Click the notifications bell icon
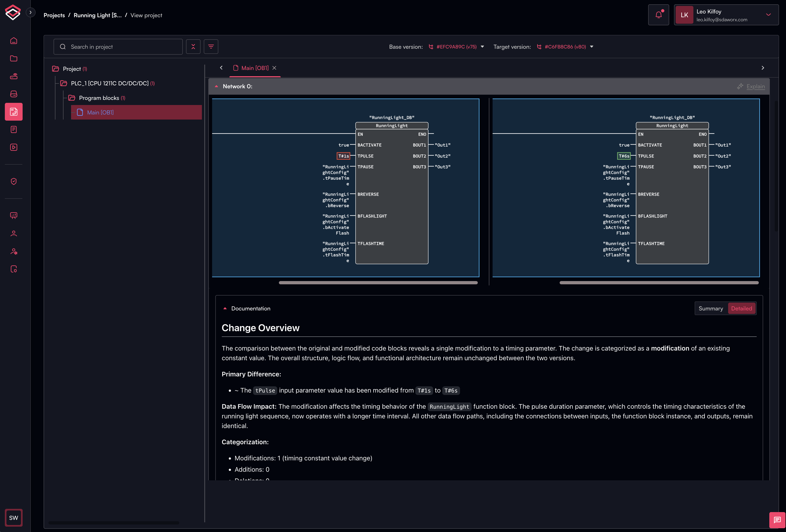 coord(658,15)
